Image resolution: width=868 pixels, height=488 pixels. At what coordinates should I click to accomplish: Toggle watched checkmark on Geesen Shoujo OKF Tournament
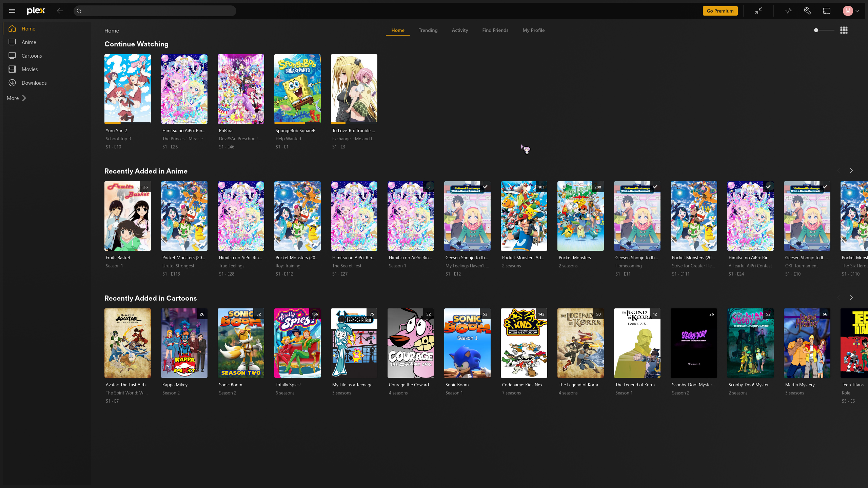tap(825, 187)
